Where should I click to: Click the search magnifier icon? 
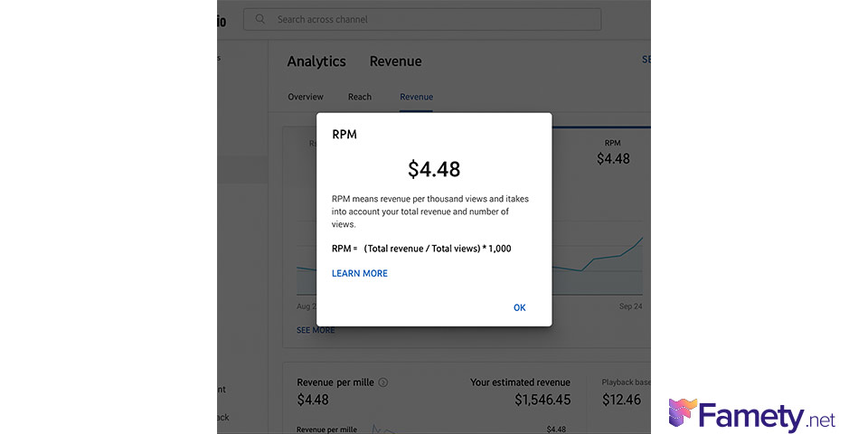260,19
